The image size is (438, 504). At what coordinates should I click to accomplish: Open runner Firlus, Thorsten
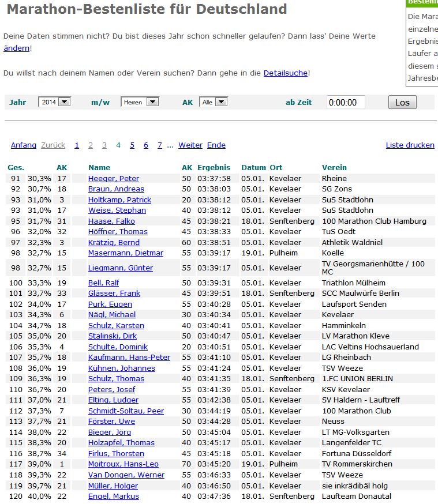[116, 453]
